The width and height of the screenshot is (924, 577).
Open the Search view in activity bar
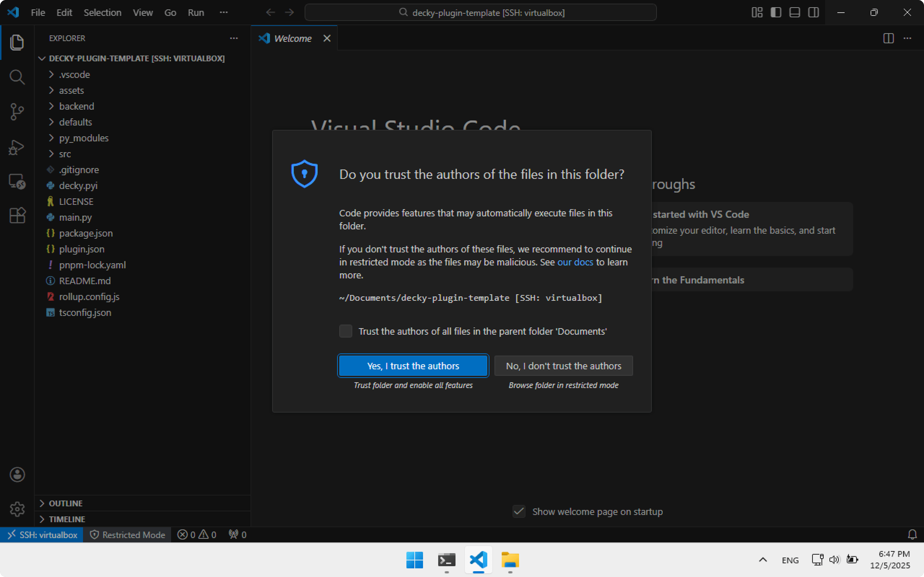pos(17,77)
